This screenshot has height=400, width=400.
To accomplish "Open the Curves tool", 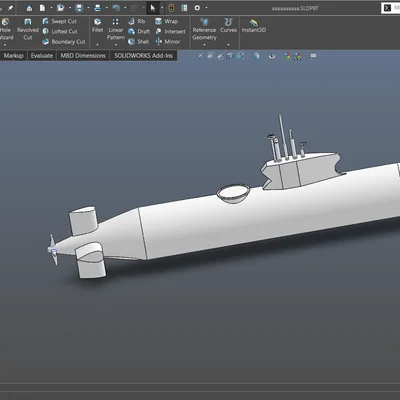I will click(x=228, y=25).
